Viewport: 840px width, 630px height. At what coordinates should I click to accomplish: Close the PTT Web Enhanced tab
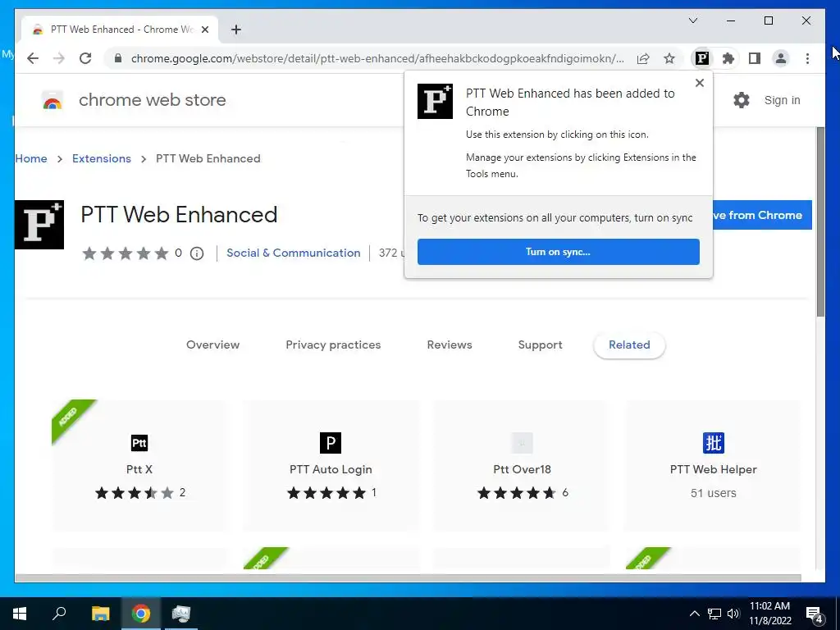pyautogui.click(x=204, y=30)
